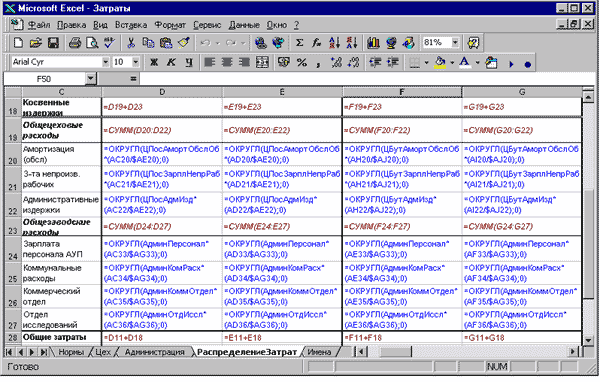This screenshot has width=600, height=382.
Task: Apply the yellow fill color
Action: coord(440,62)
